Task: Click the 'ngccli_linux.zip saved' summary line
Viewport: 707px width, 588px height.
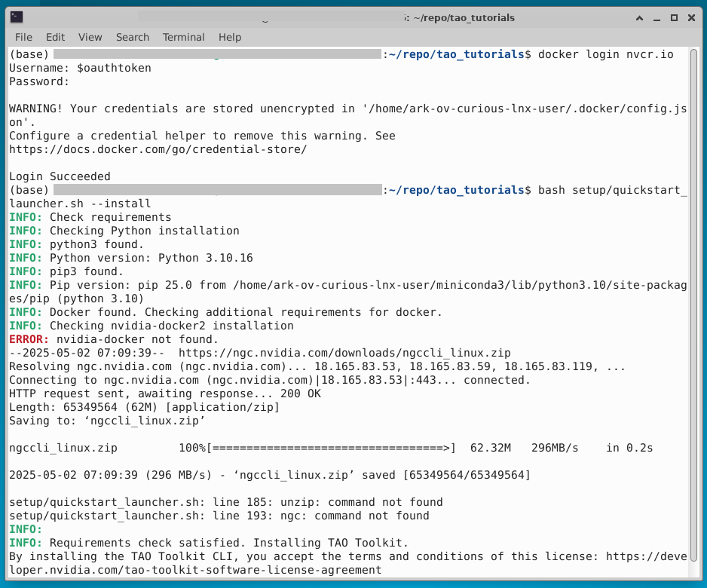Action: point(270,475)
